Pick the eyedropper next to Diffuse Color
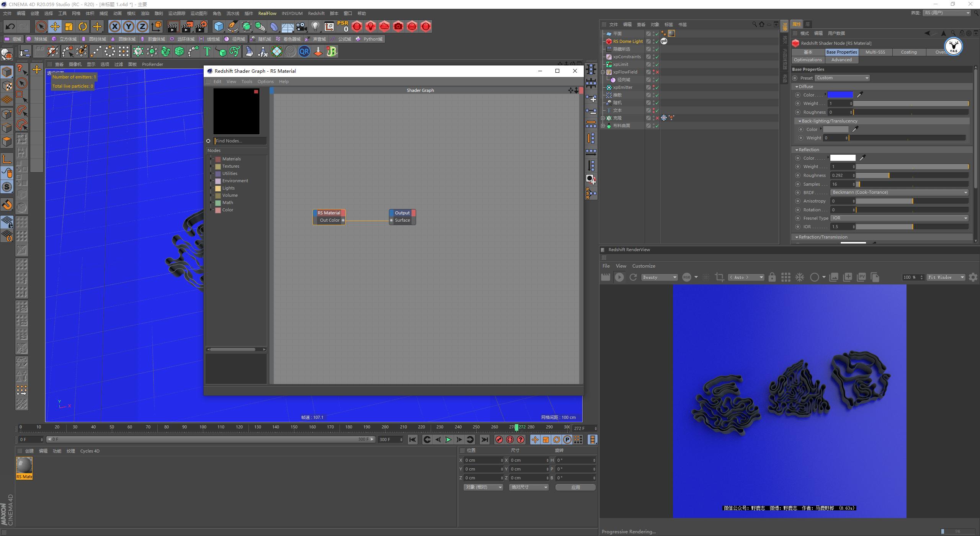This screenshot has height=536, width=980. 859,95
